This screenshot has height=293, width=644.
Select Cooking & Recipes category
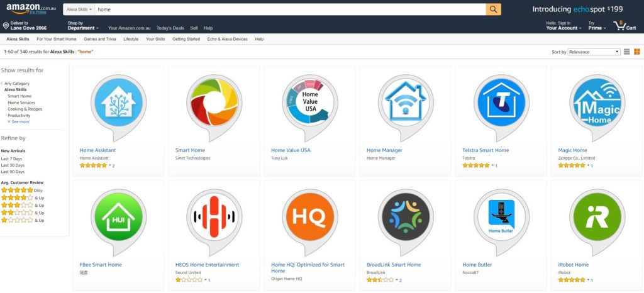tap(25, 109)
